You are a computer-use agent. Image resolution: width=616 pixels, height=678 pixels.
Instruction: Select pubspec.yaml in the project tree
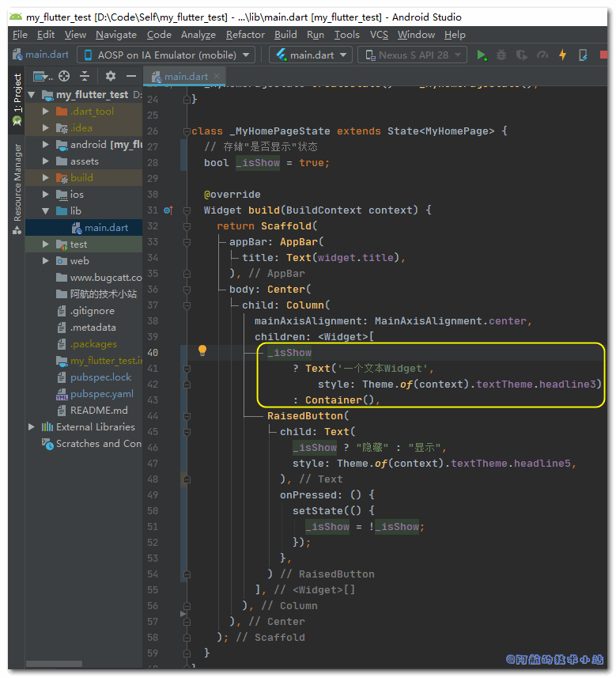point(101,394)
